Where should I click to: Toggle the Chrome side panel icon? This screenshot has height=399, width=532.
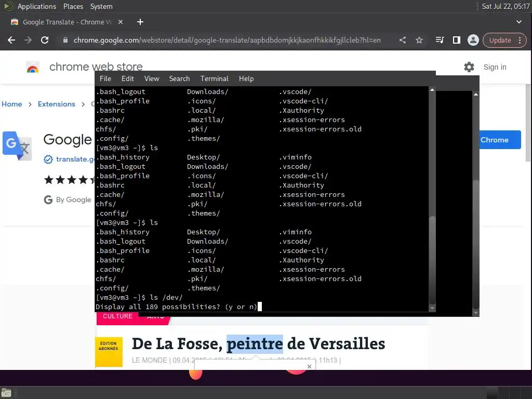point(457,40)
